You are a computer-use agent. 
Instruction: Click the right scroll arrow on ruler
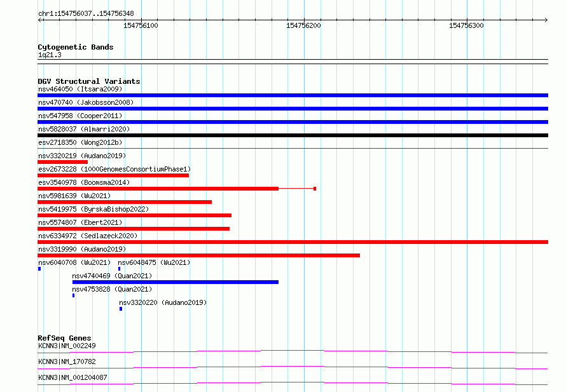546,20
